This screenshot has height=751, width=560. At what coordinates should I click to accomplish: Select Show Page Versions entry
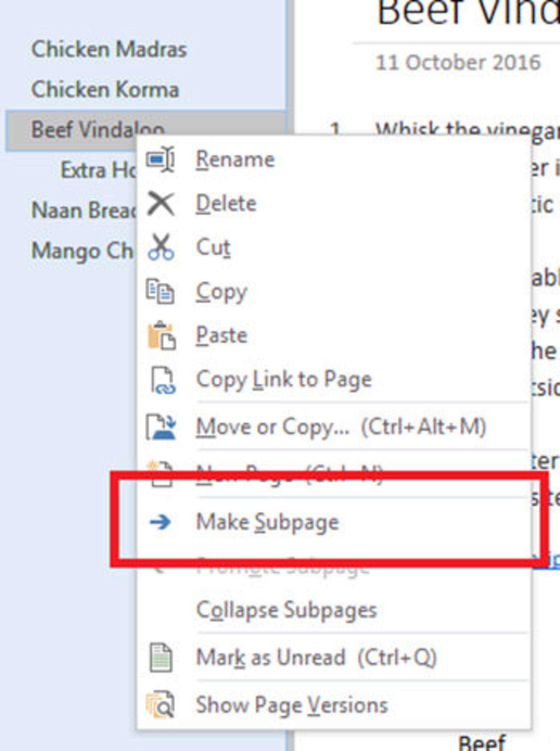pos(292,705)
